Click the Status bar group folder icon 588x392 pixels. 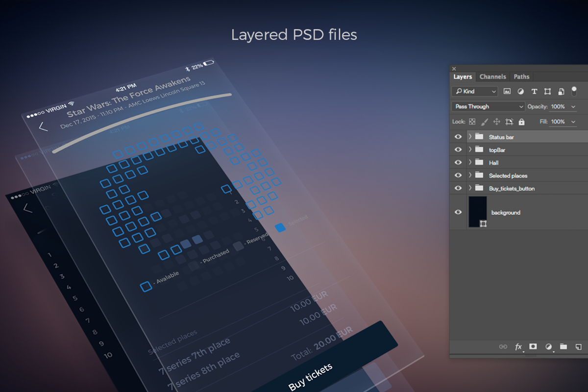(x=479, y=137)
